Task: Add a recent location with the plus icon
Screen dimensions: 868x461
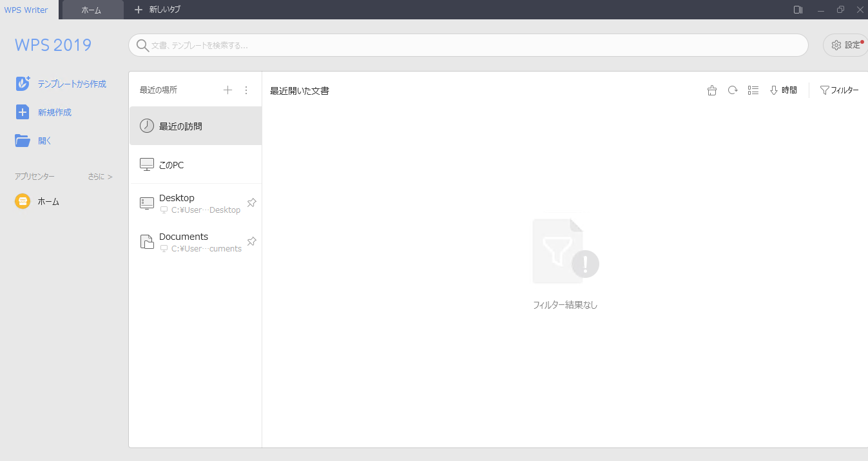Action: [x=227, y=90]
